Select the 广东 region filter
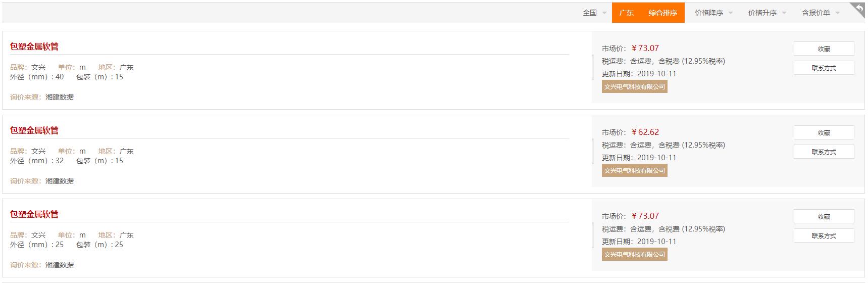868x283 pixels. coord(626,13)
